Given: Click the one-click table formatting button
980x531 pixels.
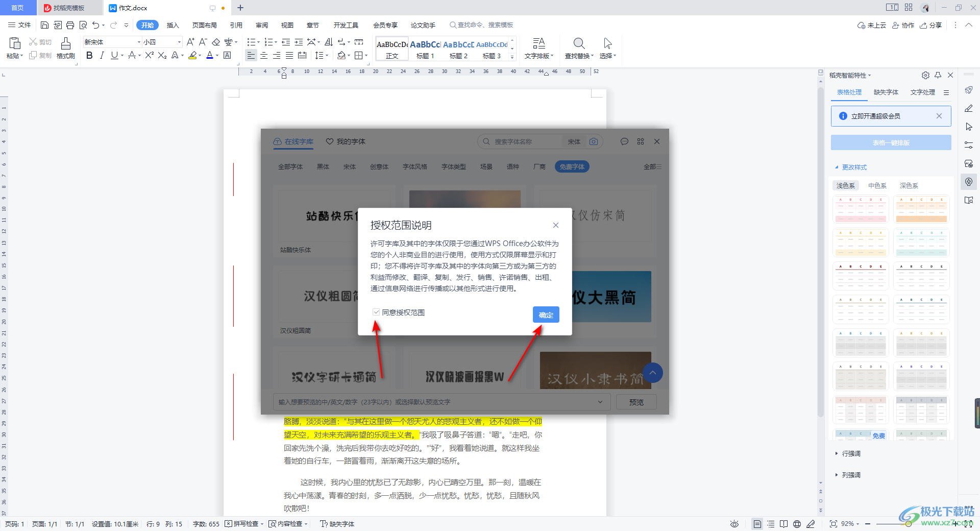Looking at the screenshot, I should point(891,142).
